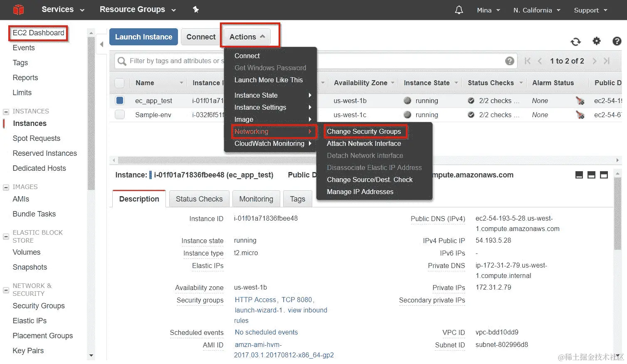Click alarm icon for ec_app_test row
This screenshot has width=627, height=364.
(580, 101)
